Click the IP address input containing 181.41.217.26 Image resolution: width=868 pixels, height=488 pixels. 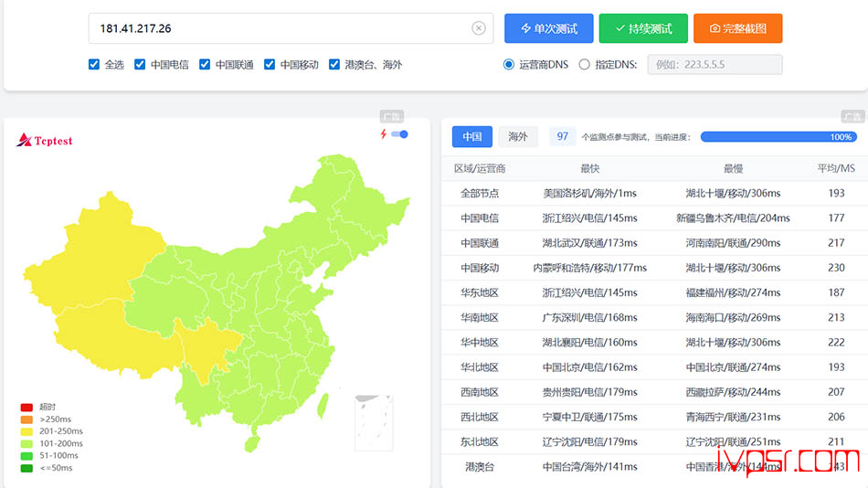click(291, 28)
